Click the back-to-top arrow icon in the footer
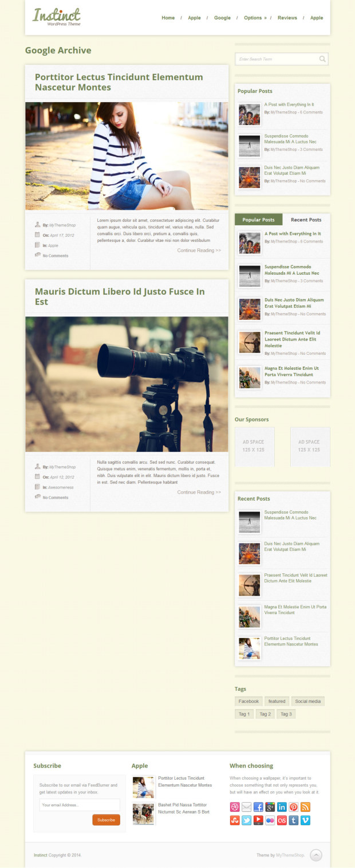Screen dimensions: 355x868 [x=316, y=855]
